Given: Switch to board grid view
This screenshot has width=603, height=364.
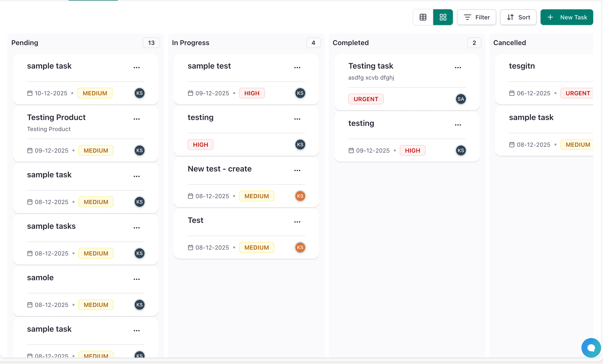Looking at the screenshot, I should coord(443,17).
